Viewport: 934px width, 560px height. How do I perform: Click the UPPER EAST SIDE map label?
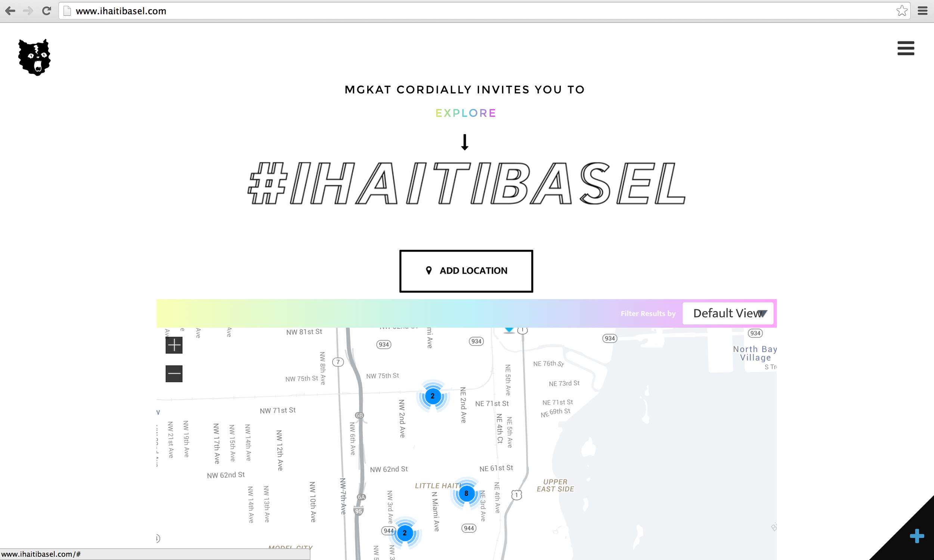555,485
